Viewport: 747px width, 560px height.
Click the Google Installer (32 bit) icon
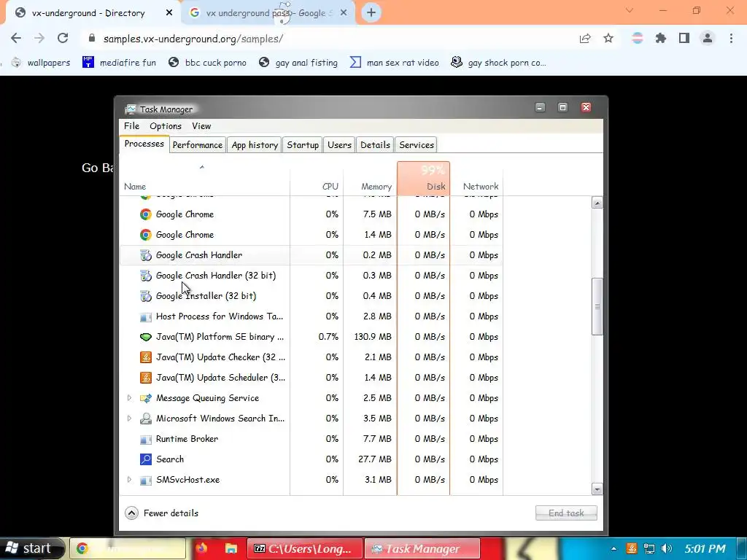coord(146,296)
